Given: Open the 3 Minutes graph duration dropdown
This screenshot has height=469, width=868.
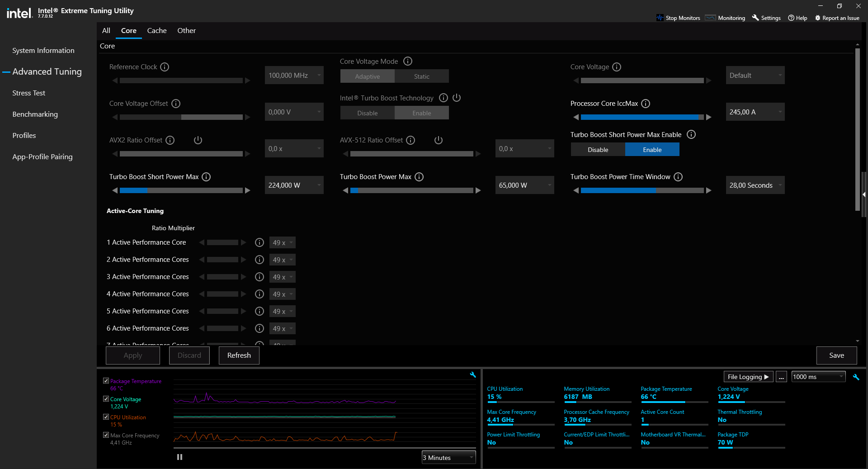Looking at the screenshot, I should tap(449, 458).
